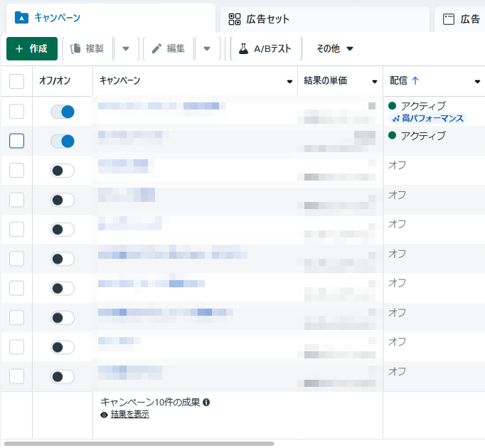
Task: Check the second campaign row checkbox
Action: 16,141
